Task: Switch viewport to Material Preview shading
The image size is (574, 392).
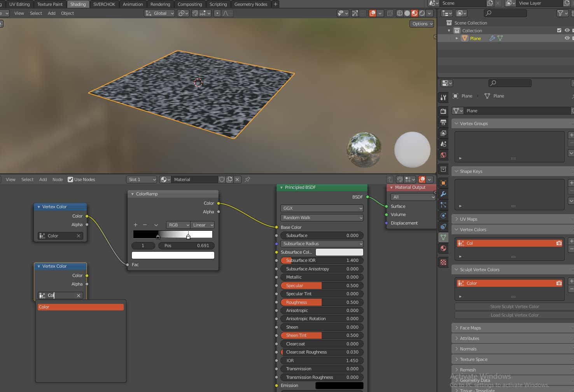Action: (415, 13)
